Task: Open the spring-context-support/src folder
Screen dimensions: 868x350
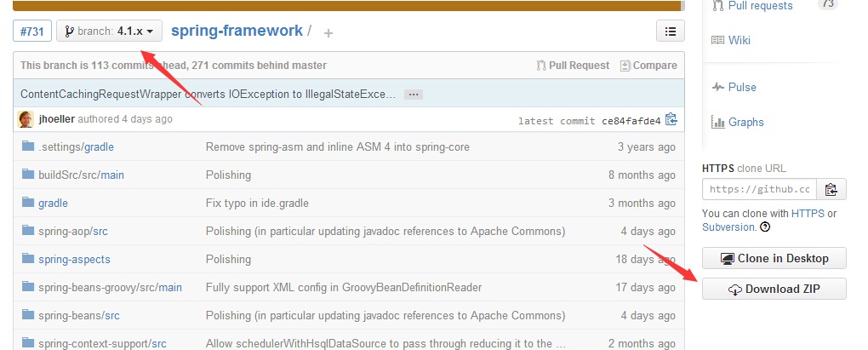Action: tap(102, 344)
